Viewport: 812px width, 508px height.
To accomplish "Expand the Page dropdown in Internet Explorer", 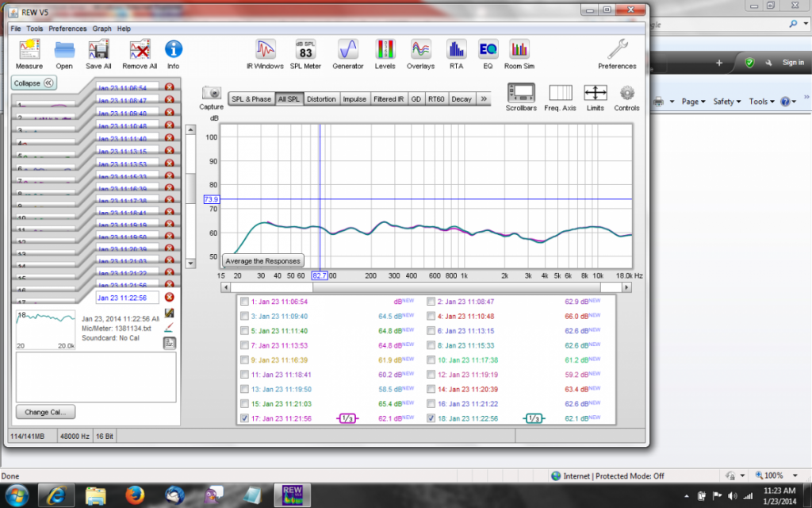I will [x=693, y=102].
